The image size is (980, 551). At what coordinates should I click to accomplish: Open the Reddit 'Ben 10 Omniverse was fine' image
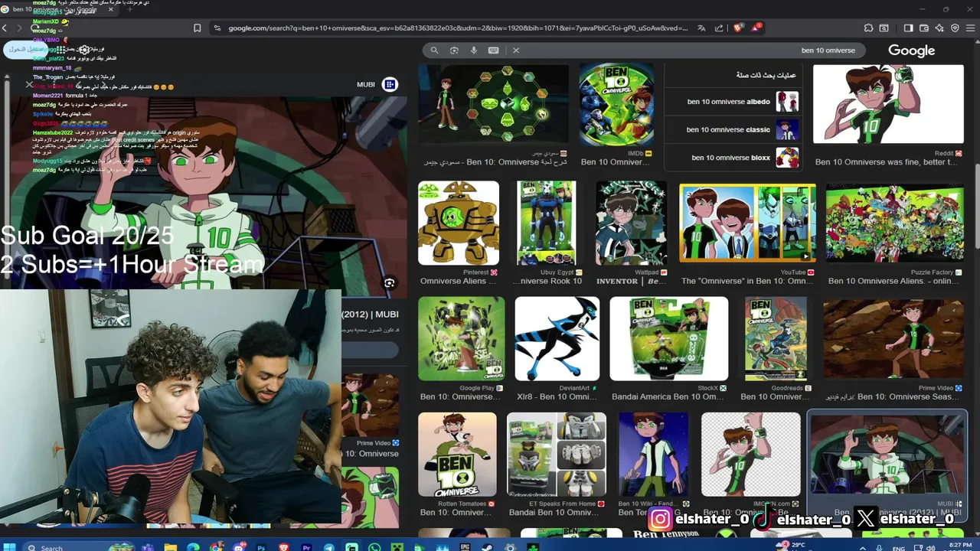coord(888,104)
